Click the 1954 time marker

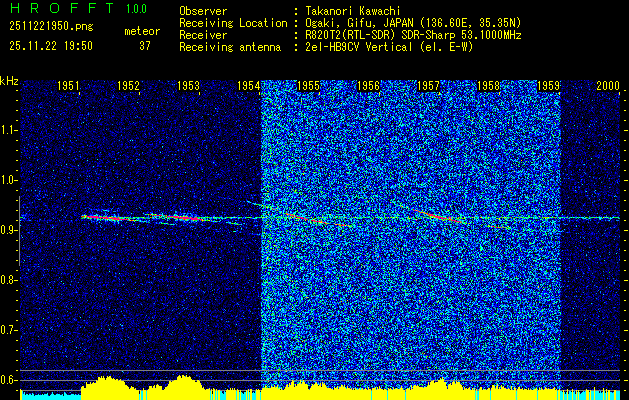pos(248,86)
